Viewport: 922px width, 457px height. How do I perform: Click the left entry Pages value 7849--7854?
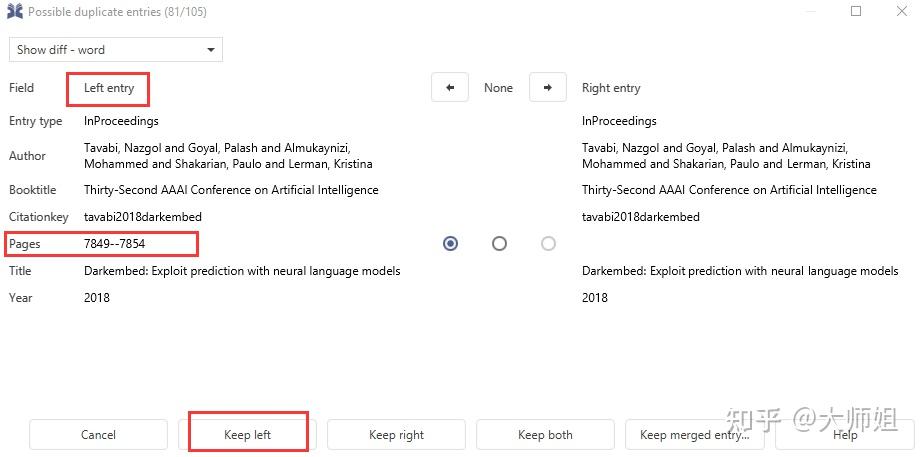[115, 243]
